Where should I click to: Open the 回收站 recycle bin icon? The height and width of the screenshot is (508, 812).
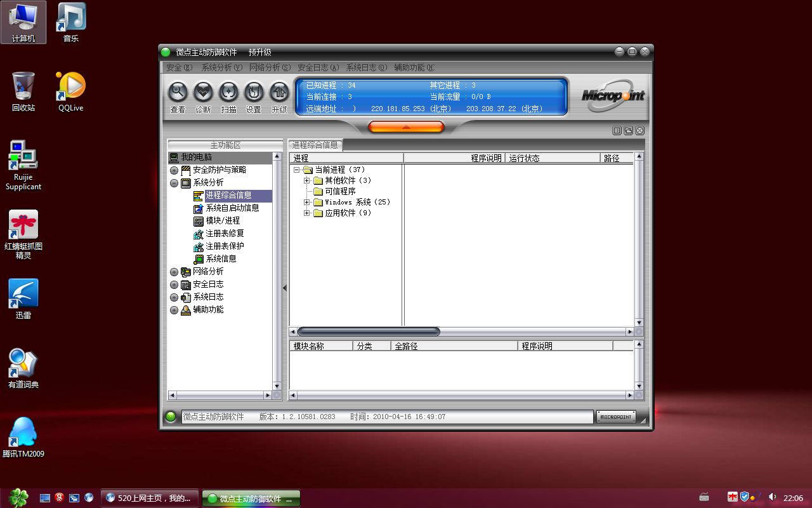point(23,91)
